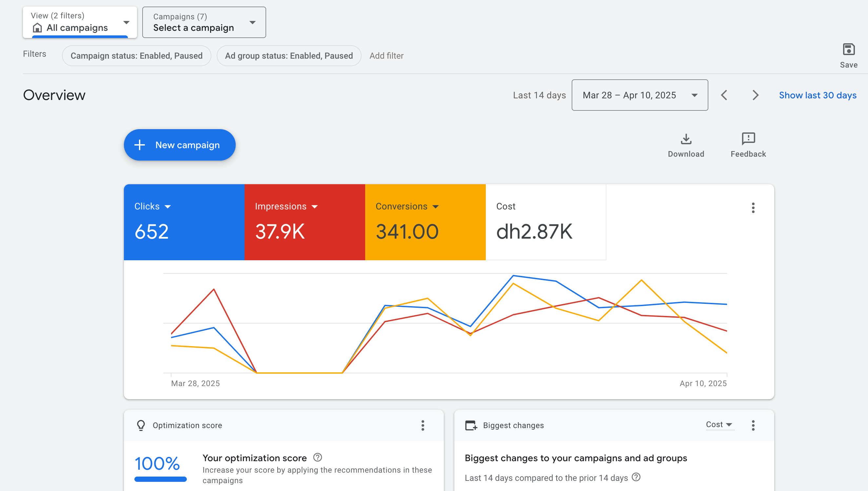Click Show last 30 days link

click(x=817, y=95)
